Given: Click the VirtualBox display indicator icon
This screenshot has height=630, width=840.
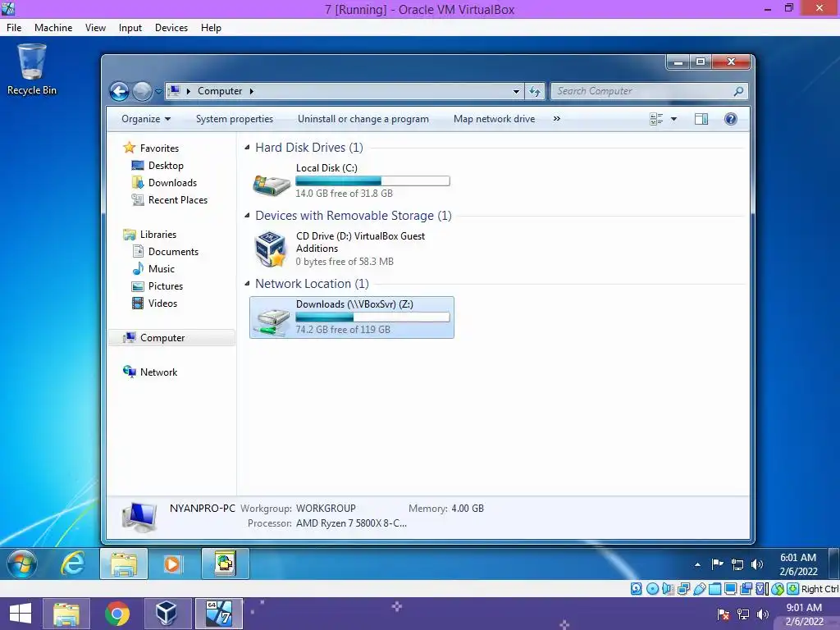Looking at the screenshot, I should click(x=730, y=589).
